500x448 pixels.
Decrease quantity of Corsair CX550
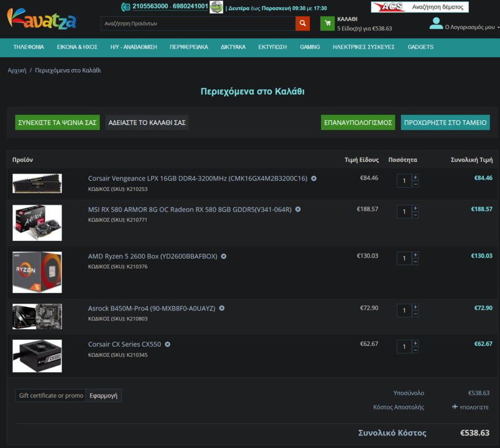(415, 350)
